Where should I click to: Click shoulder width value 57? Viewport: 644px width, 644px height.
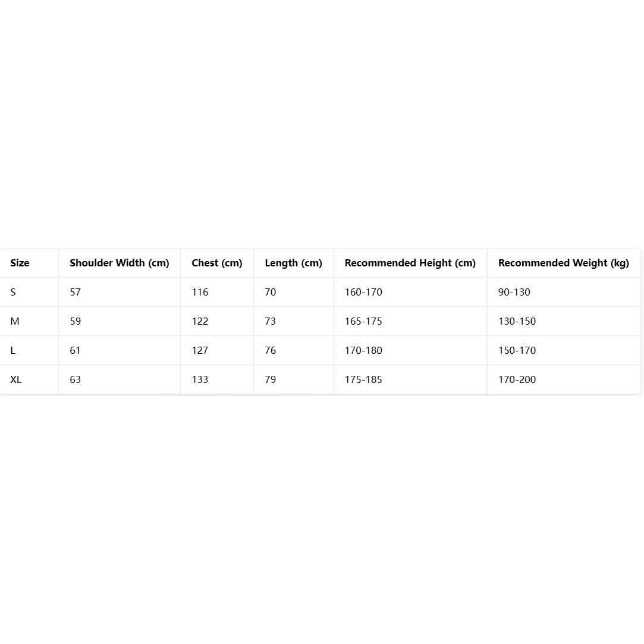click(75, 292)
